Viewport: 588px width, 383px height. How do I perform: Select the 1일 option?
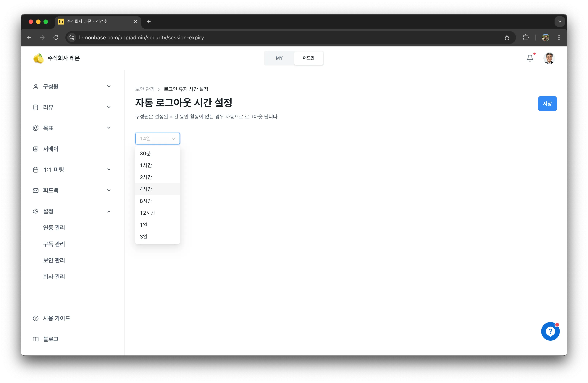(157, 225)
